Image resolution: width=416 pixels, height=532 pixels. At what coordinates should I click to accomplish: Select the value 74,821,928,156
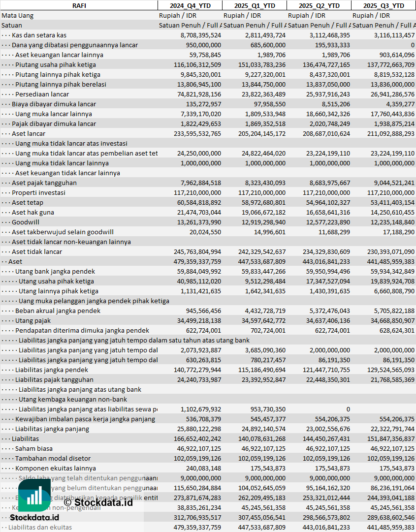click(x=199, y=94)
